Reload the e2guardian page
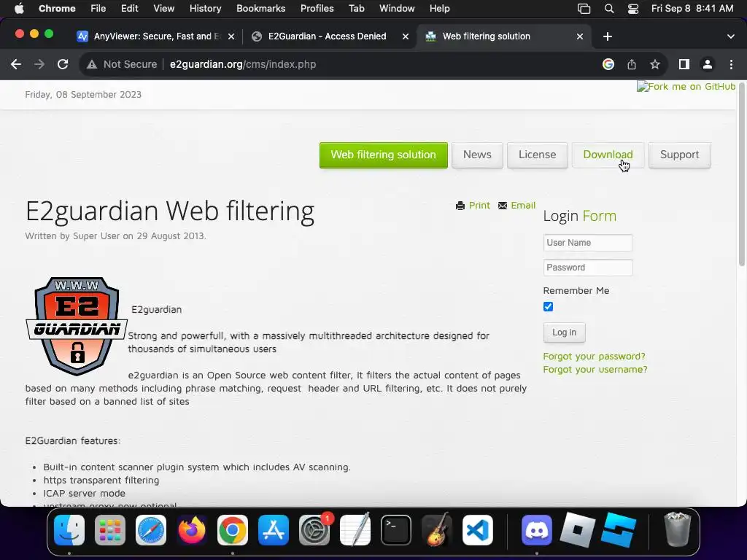Screen dimensions: 747x560 [63, 64]
